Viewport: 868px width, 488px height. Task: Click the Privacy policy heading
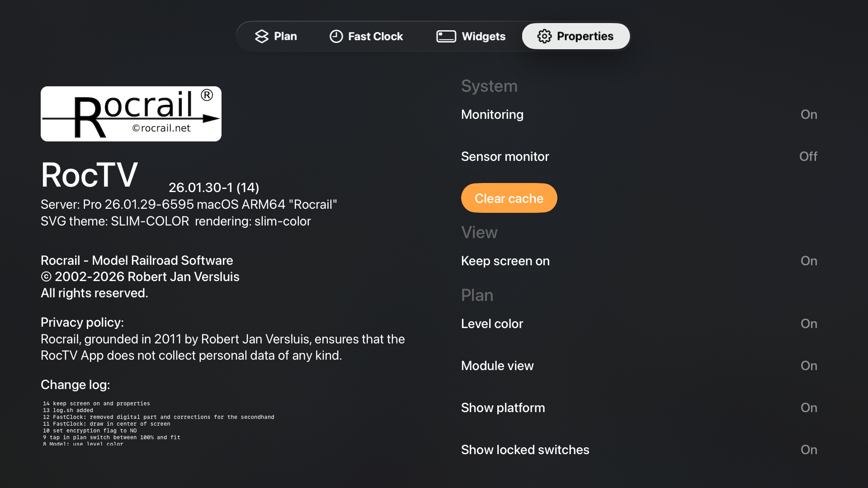82,323
